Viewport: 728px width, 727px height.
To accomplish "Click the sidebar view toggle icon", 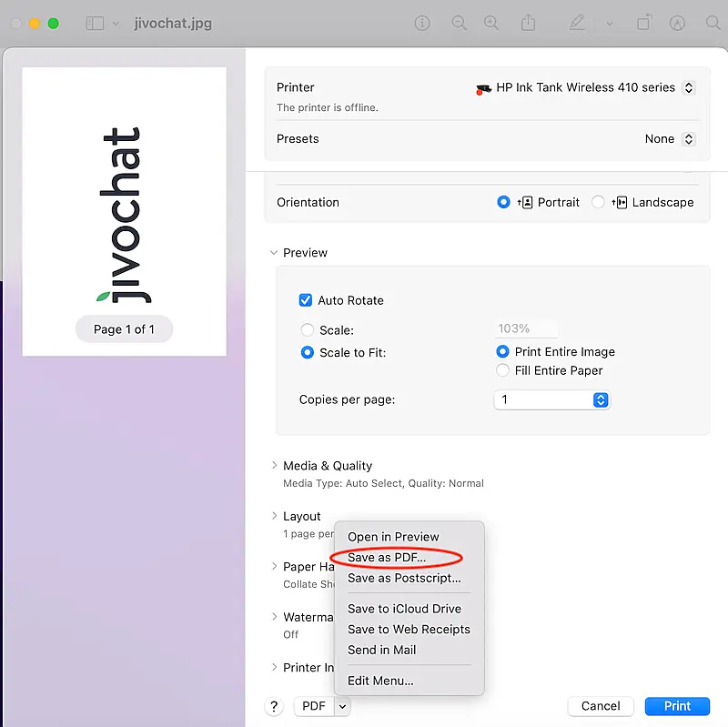I will 95,24.
